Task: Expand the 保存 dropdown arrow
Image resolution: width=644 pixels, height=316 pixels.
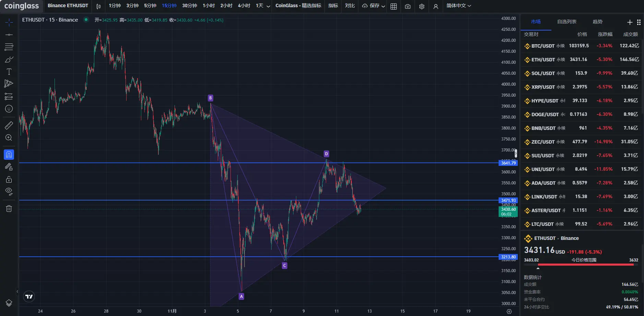Action: pyautogui.click(x=383, y=6)
